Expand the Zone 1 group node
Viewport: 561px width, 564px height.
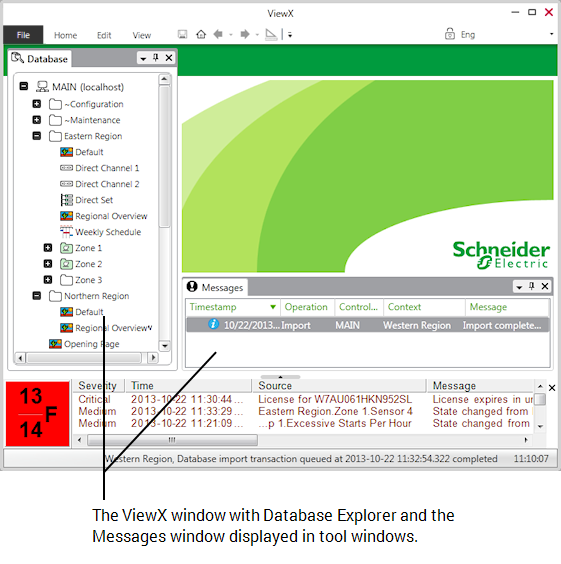click(x=48, y=248)
